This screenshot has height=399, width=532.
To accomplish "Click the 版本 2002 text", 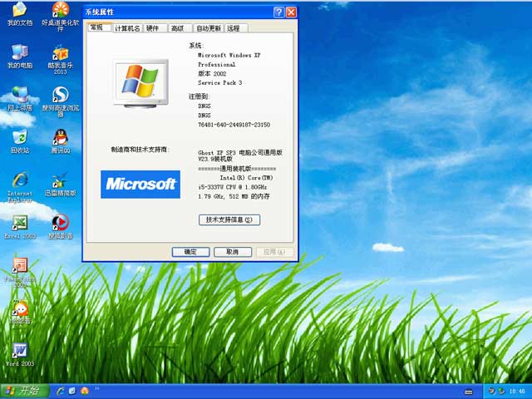I will coord(212,74).
